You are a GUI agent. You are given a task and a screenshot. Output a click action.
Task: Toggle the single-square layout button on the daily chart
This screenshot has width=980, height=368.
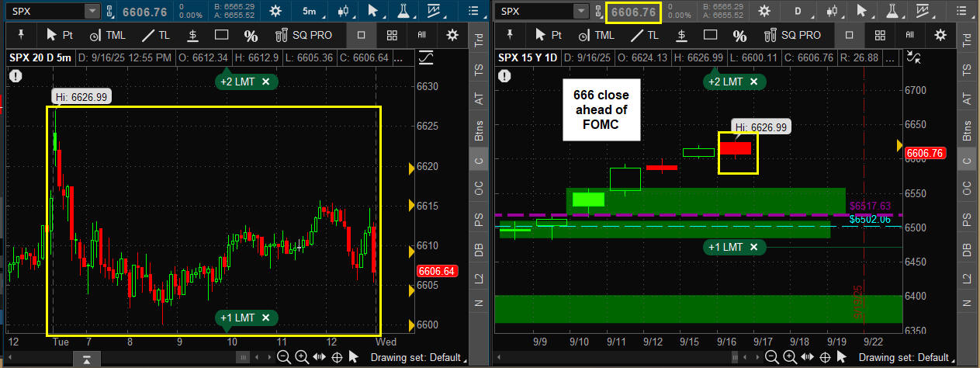pos(850,35)
